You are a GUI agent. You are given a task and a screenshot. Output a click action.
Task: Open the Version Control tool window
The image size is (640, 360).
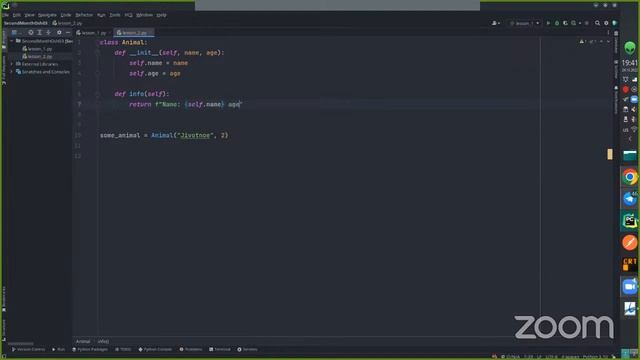tap(28, 349)
